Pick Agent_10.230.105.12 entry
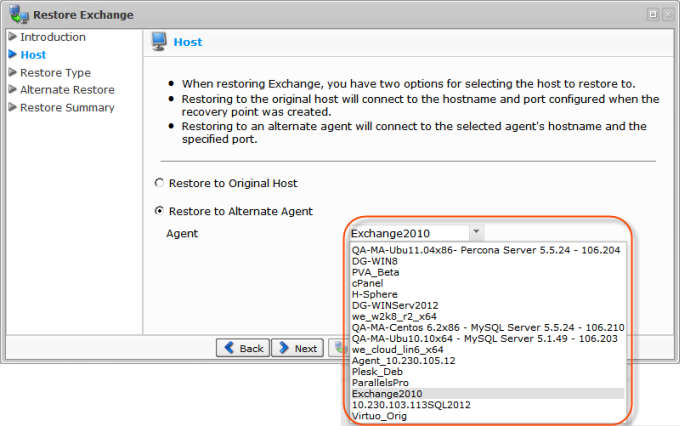This screenshot has width=680, height=426. pos(487,360)
